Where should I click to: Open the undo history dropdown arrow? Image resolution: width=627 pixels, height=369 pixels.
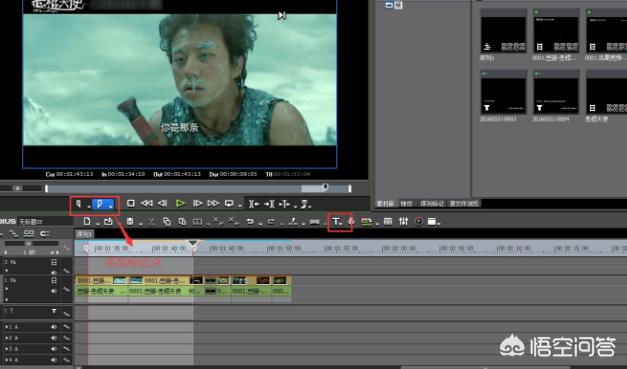tap(260, 224)
